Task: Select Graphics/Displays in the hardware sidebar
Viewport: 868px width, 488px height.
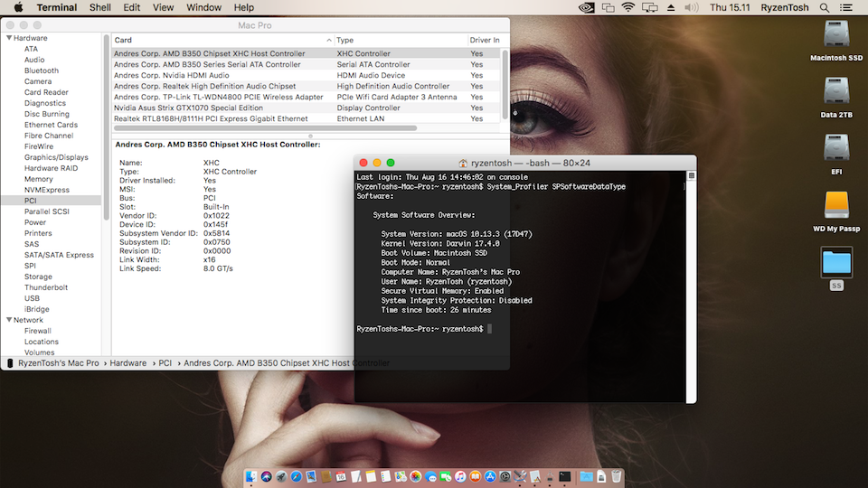Action: tap(56, 157)
